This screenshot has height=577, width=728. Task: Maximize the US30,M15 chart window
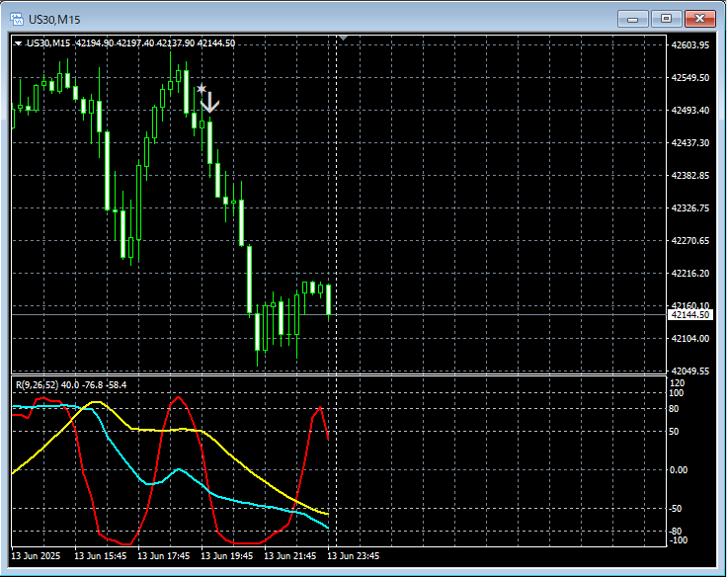pyautogui.click(x=666, y=19)
